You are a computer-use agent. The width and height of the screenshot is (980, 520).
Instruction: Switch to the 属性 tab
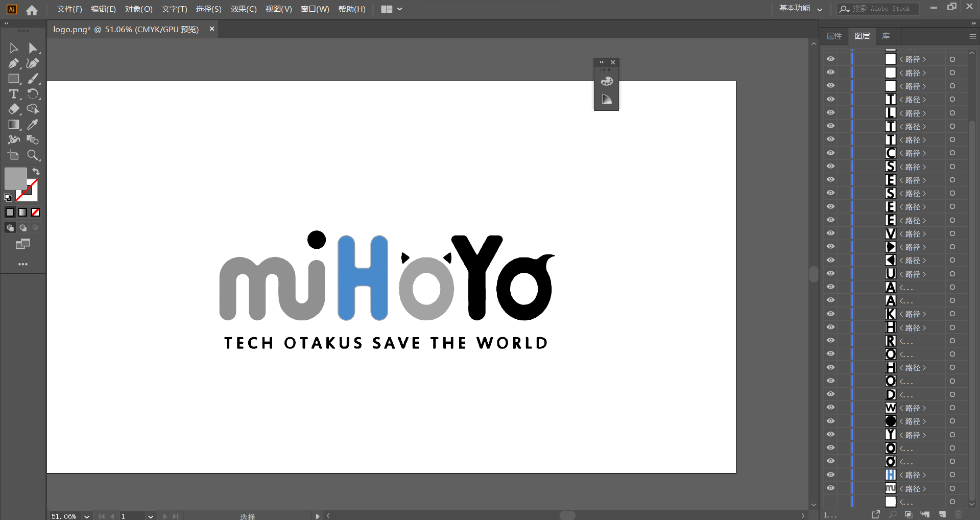pos(834,36)
